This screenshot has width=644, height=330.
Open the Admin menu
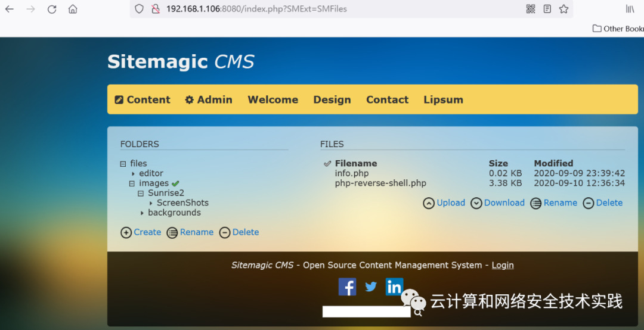click(209, 99)
